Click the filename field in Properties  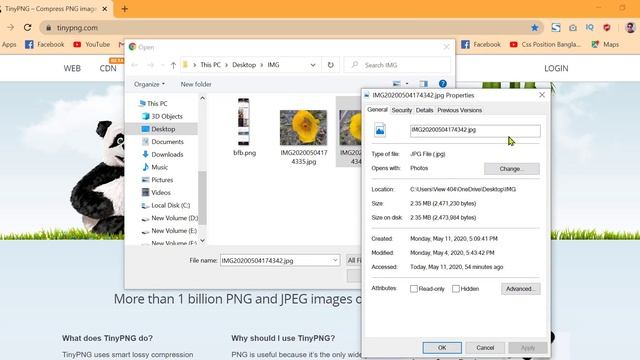[475, 131]
